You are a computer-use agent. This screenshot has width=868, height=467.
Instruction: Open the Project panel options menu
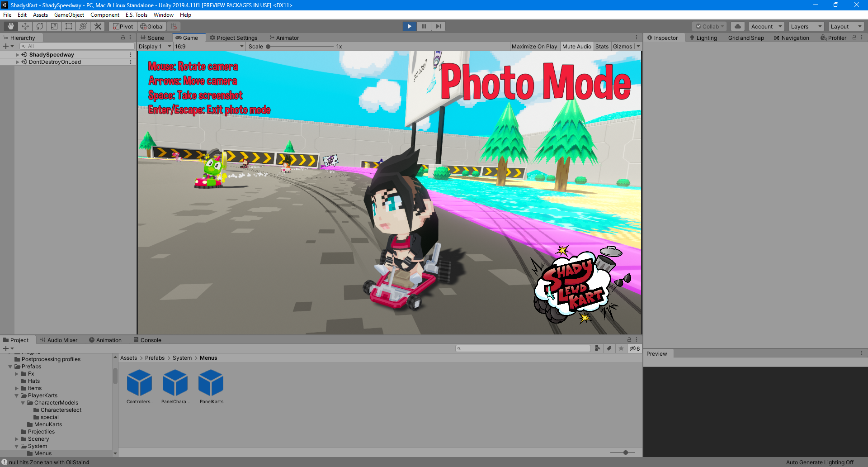[x=636, y=339]
